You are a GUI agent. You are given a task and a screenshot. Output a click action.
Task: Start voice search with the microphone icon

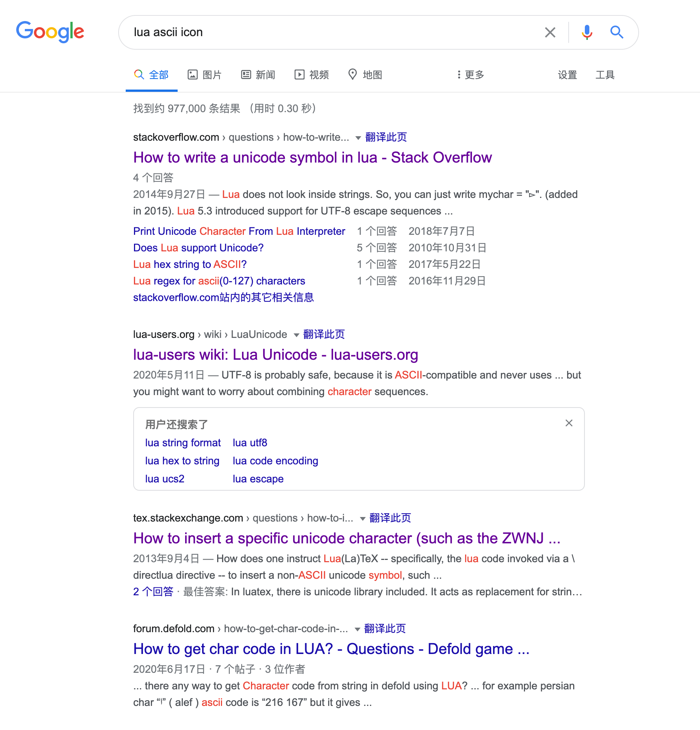point(587,32)
